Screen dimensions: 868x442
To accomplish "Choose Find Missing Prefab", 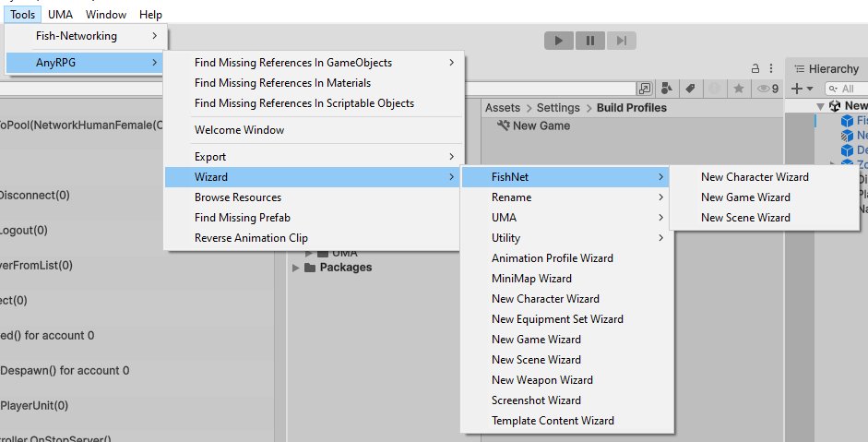I will [312, 218].
